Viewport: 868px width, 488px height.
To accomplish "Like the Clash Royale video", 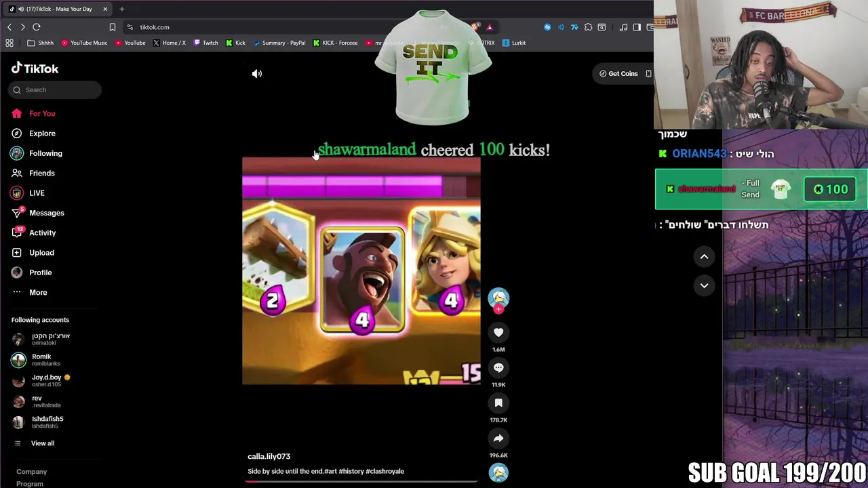I will (x=498, y=332).
